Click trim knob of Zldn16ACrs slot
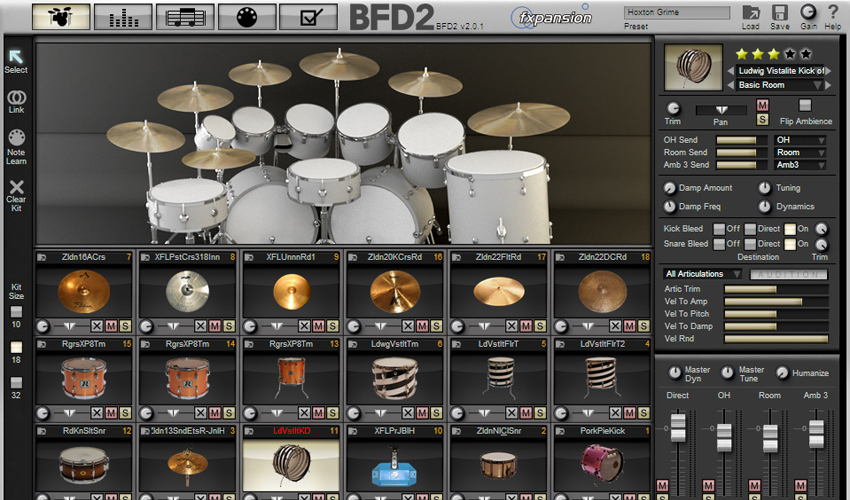Screen dimensions: 850x500 (x=42, y=326)
